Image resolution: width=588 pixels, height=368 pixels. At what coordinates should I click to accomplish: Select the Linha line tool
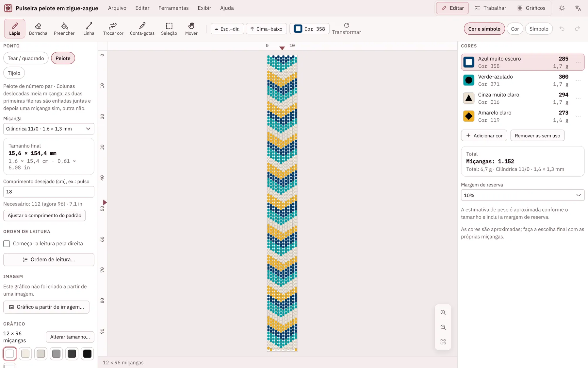pyautogui.click(x=89, y=28)
